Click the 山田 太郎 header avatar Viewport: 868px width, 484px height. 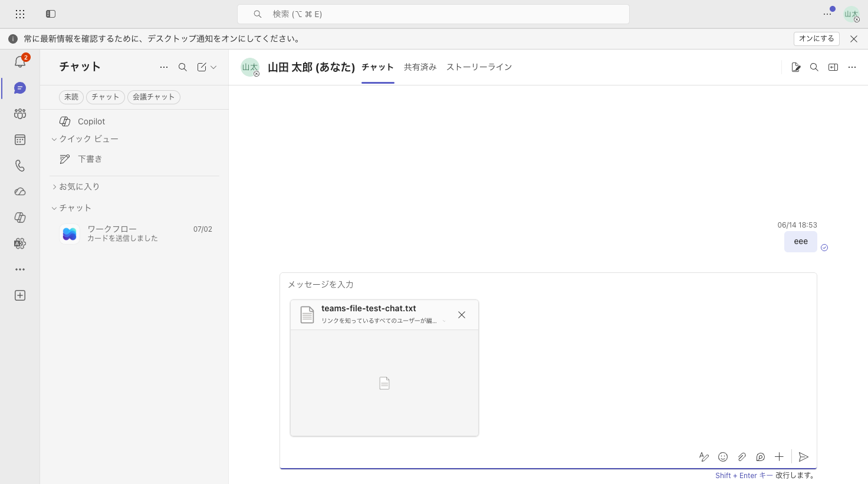[x=250, y=67]
